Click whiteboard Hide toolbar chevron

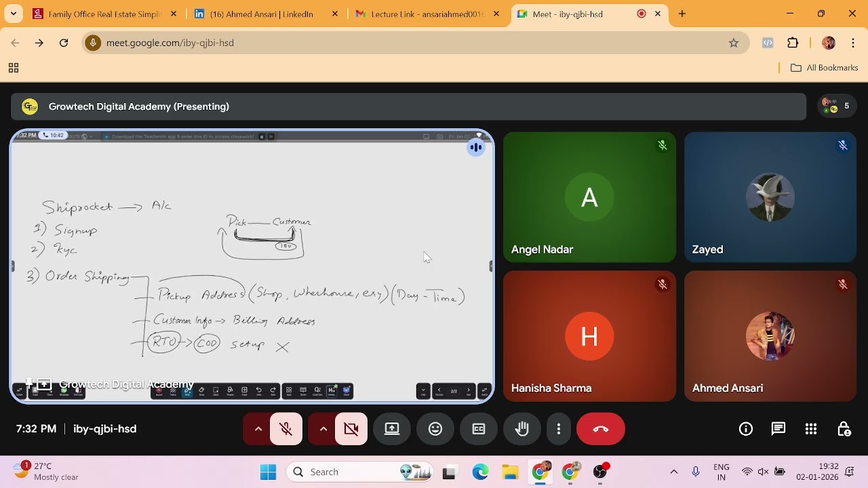423,391
